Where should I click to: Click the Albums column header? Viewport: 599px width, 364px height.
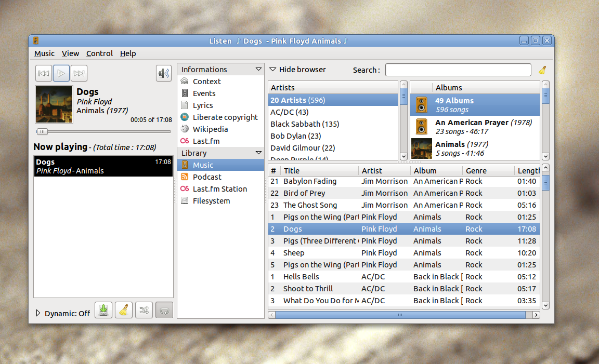[x=486, y=87]
